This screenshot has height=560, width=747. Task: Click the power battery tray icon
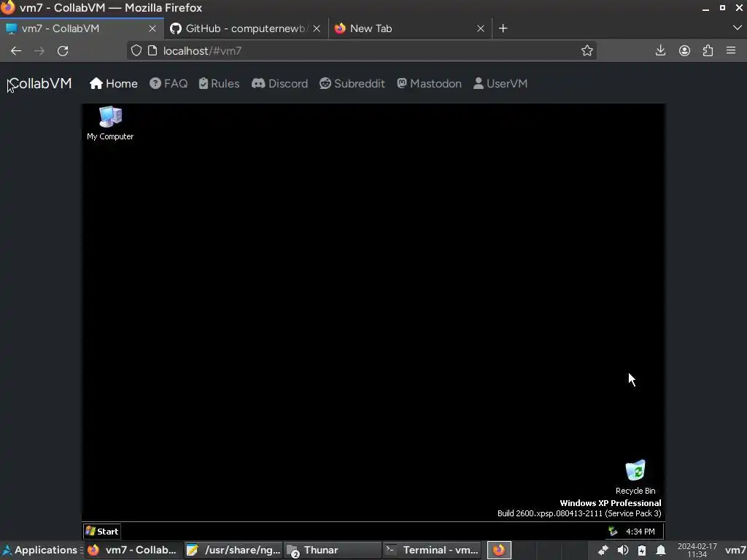click(x=642, y=550)
